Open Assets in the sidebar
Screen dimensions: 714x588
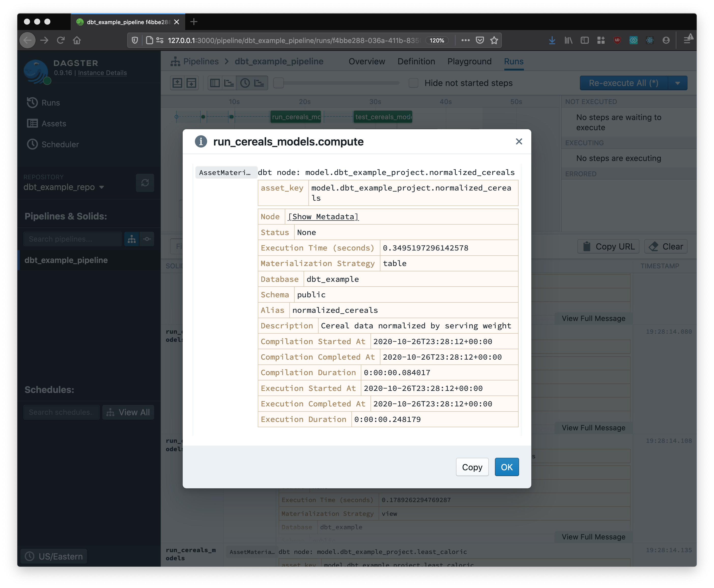(x=47, y=124)
